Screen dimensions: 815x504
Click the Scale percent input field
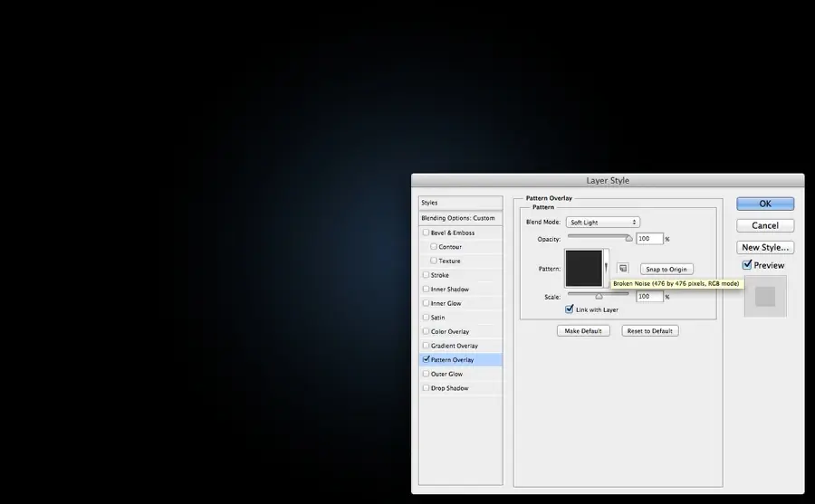coord(649,296)
